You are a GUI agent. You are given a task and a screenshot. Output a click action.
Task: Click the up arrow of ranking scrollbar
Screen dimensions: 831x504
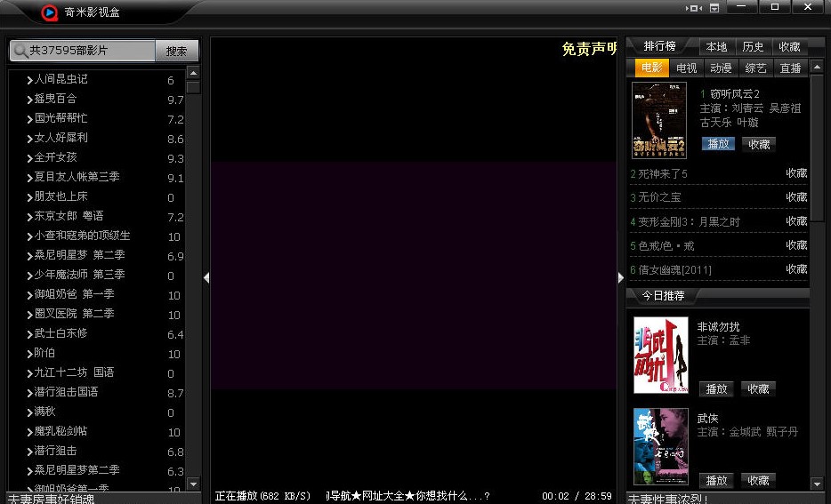818,68
